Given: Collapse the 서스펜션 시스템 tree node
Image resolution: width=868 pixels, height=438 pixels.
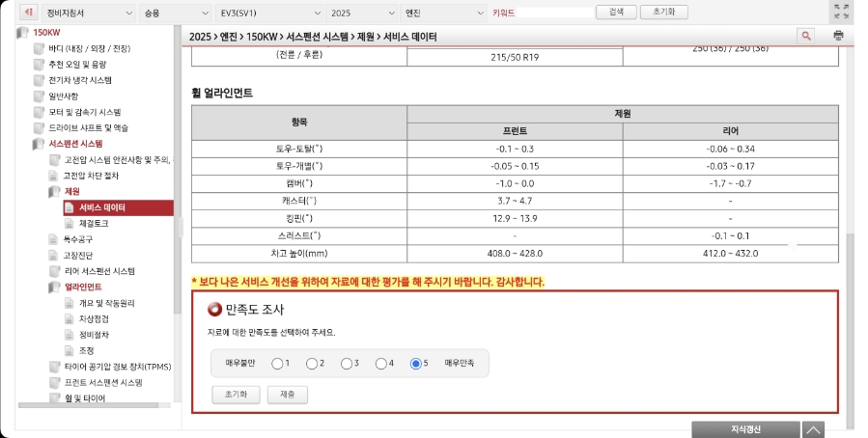Looking at the screenshot, I should click(x=39, y=144).
